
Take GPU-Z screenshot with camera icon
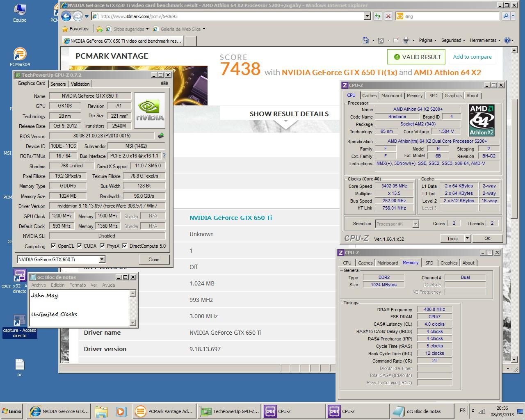(x=164, y=83)
